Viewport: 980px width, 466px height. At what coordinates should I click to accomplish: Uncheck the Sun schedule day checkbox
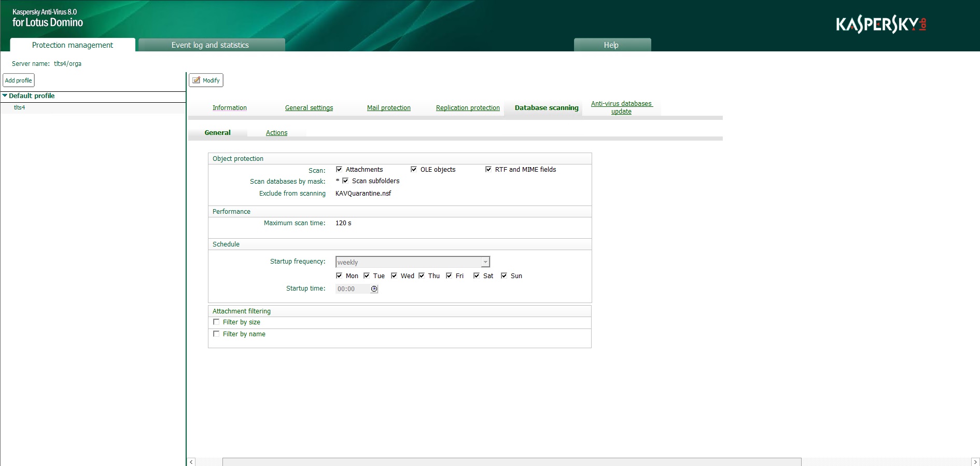tap(504, 276)
